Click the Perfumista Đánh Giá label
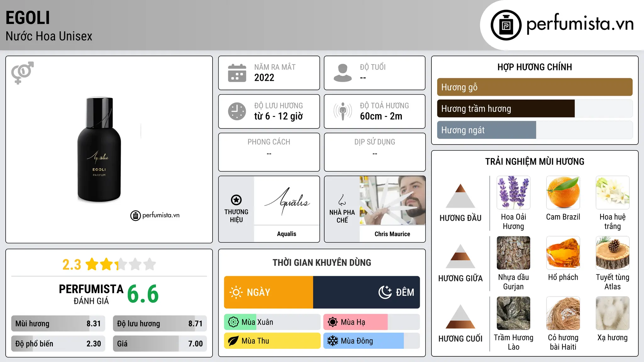 click(91, 294)
